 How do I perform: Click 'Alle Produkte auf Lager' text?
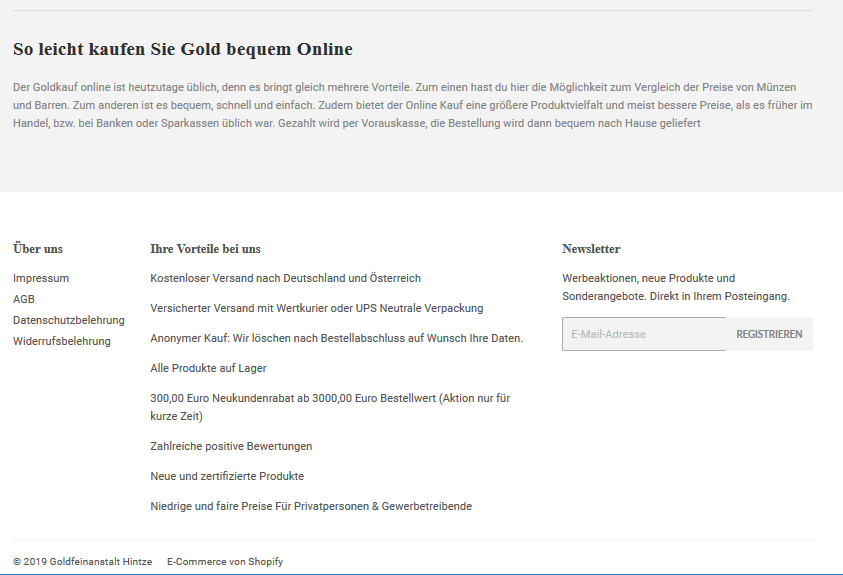pos(208,369)
